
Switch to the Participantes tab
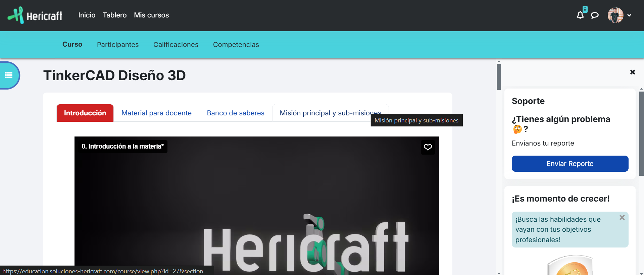(117, 45)
